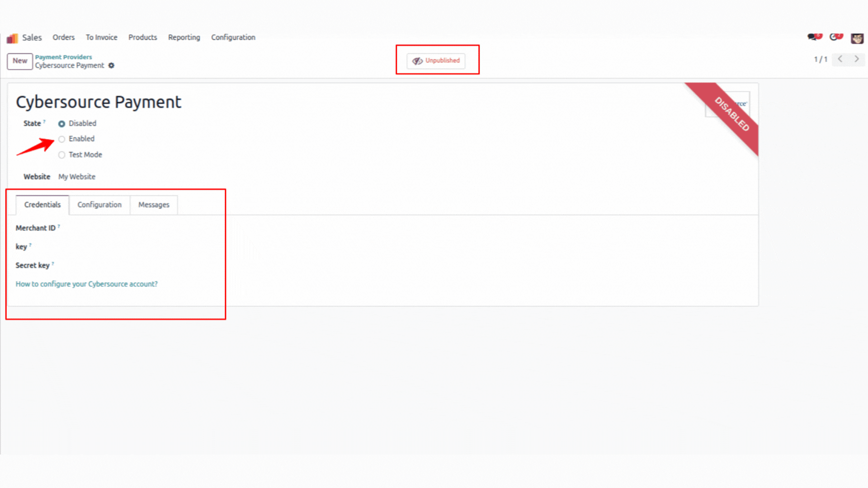Open the Reporting menu
Viewport: 868px width, 488px height.
(184, 38)
